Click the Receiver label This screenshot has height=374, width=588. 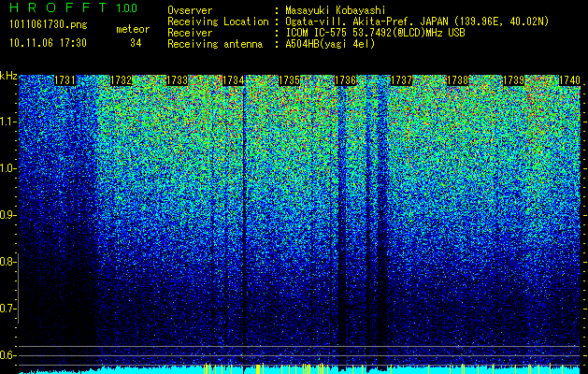coord(190,33)
